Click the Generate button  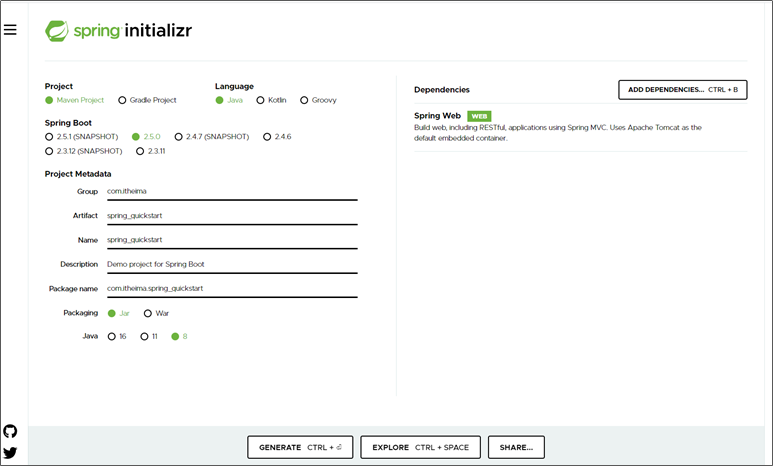pyautogui.click(x=300, y=447)
